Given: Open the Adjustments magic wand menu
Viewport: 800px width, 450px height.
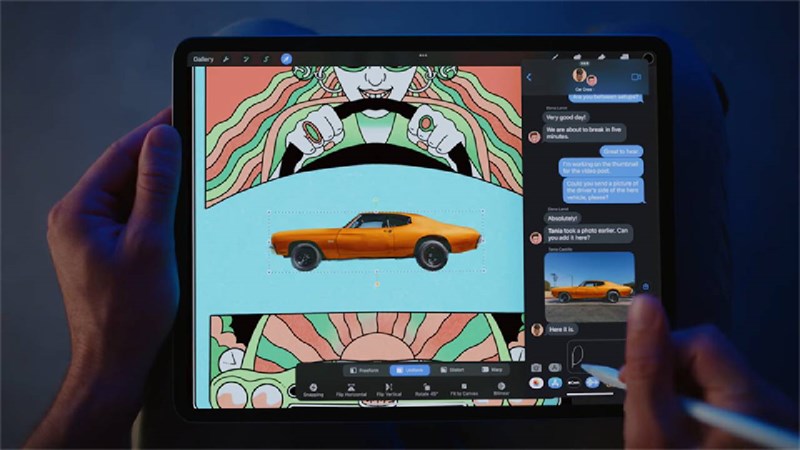Looking at the screenshot, I should point(246,59).
